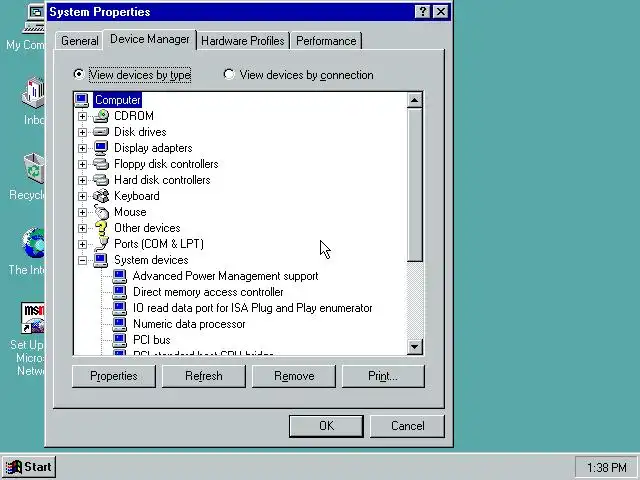This screenshot has width=640, height=480.
Task: Click The Internet globe desktop icon
Action: pyautogui.click(x=34, y=243)
